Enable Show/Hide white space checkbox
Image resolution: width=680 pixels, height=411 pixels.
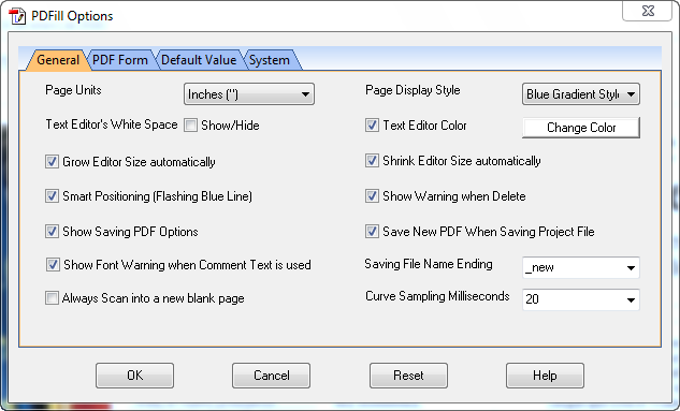tap(191, 125)
